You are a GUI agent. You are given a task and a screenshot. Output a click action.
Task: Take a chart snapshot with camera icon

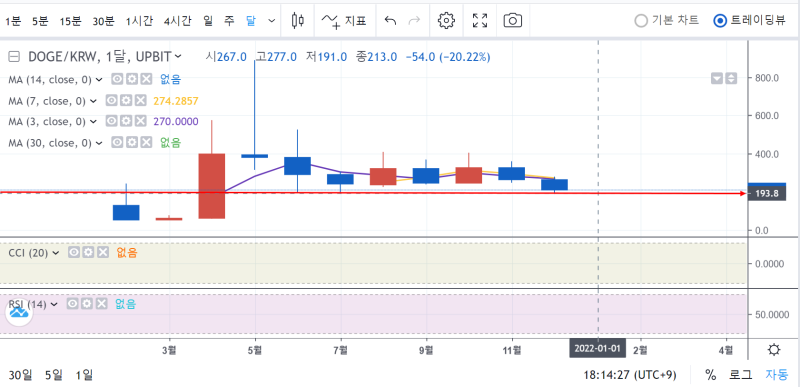click(x=512, y=20)
